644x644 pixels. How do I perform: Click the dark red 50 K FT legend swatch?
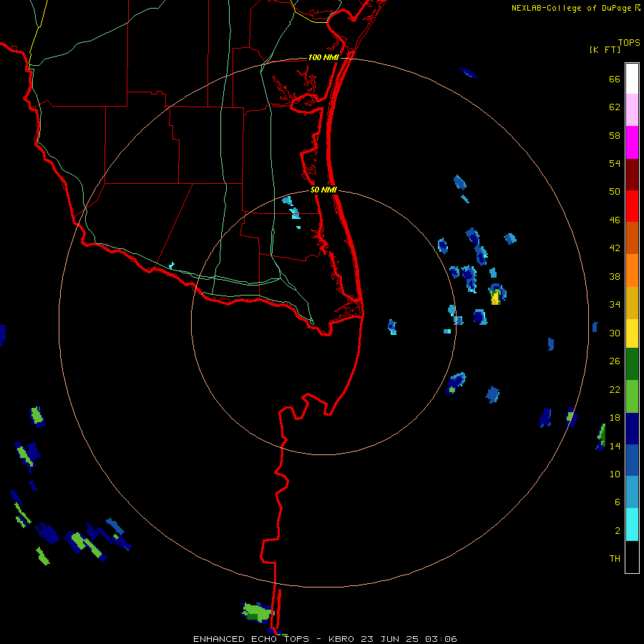pyautogui.click(x=632, y=175)
